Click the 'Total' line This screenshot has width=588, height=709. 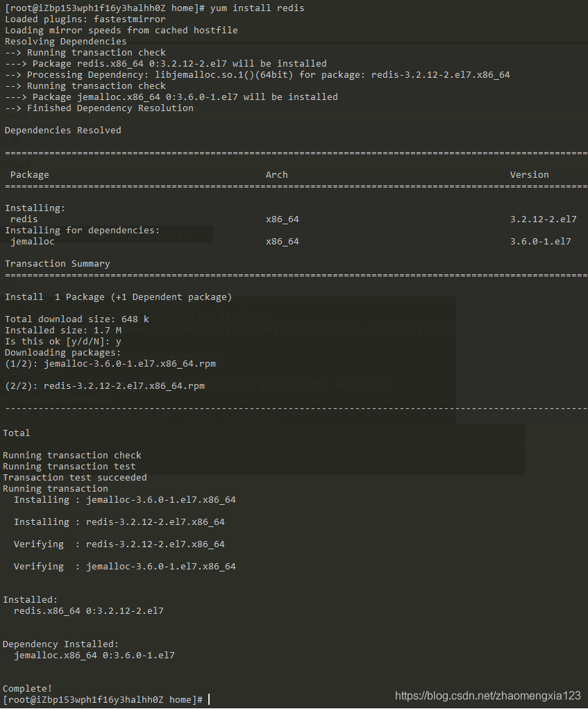click(16, 433)
